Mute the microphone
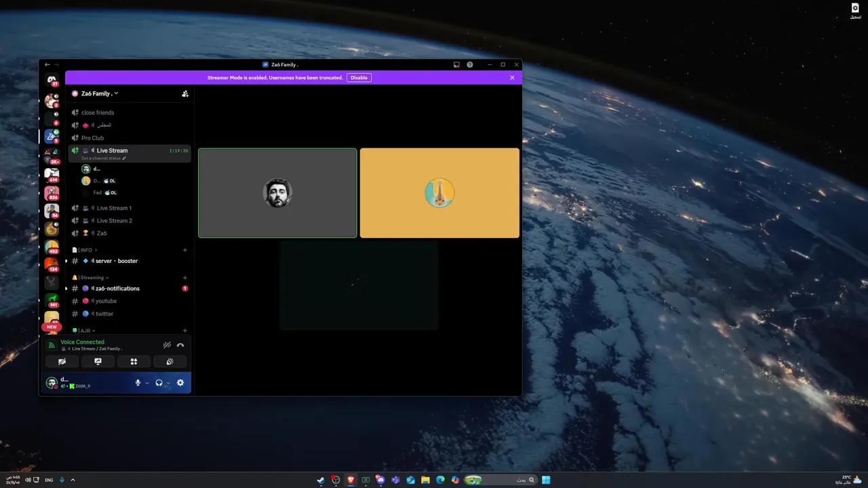The image size is (868, 488). (138, 383)
